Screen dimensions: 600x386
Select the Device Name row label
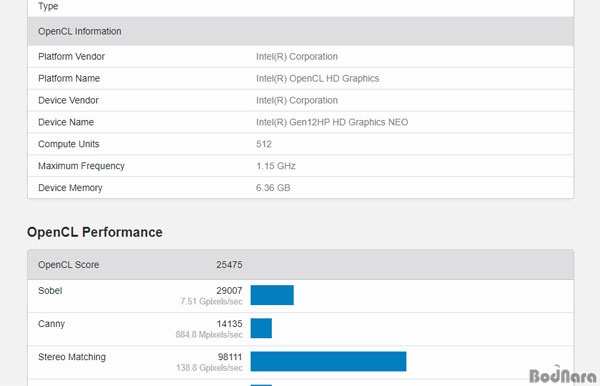click(x=66, y=122)
